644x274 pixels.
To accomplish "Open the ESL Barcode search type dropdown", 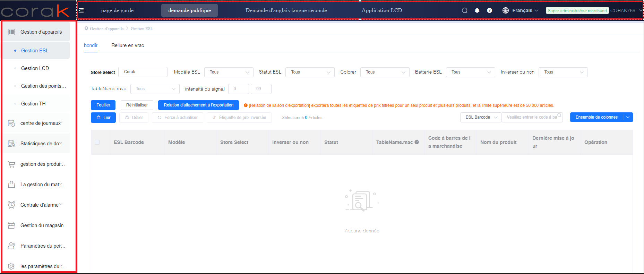I will [x=481, y=117].
